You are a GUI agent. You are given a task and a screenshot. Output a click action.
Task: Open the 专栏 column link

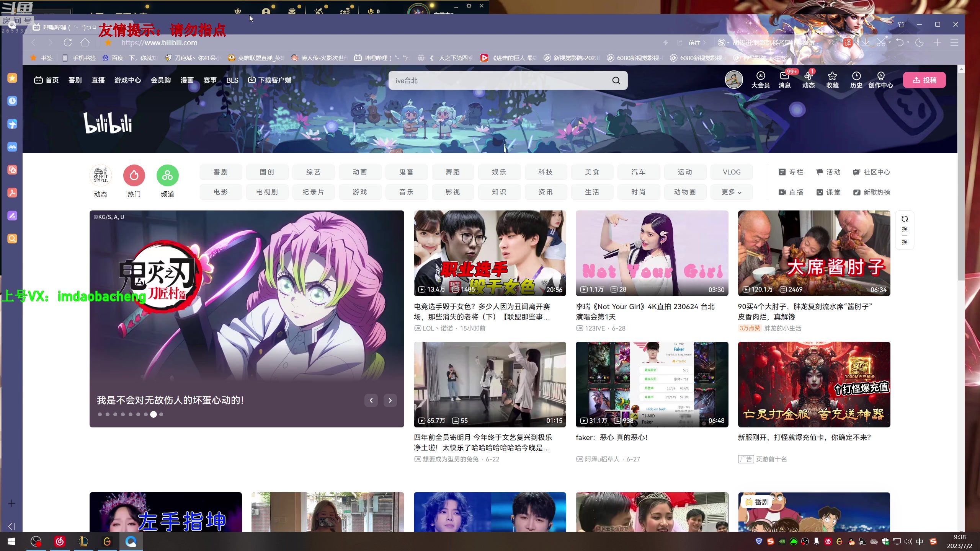point(791,172)
